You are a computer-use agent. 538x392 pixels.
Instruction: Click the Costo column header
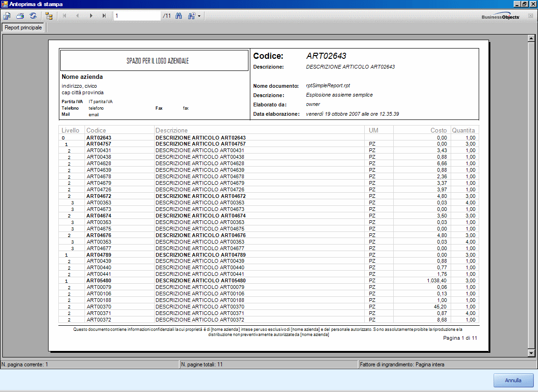pos(439,130)
